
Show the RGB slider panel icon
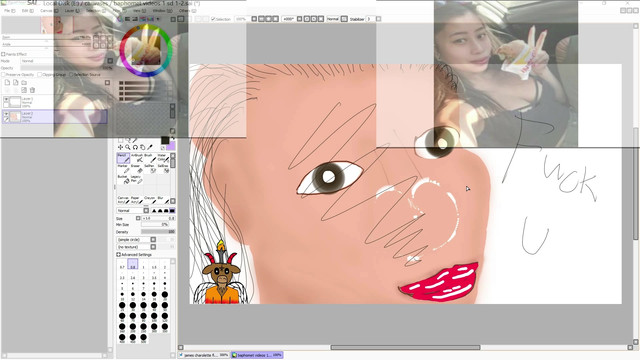(127, 19)
